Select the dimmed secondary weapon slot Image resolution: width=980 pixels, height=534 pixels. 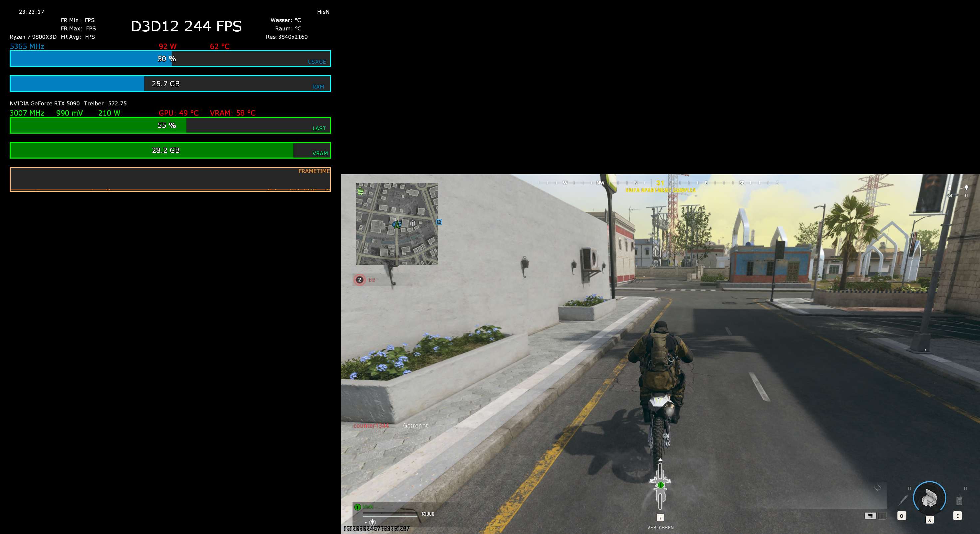(x=882, y=516)
